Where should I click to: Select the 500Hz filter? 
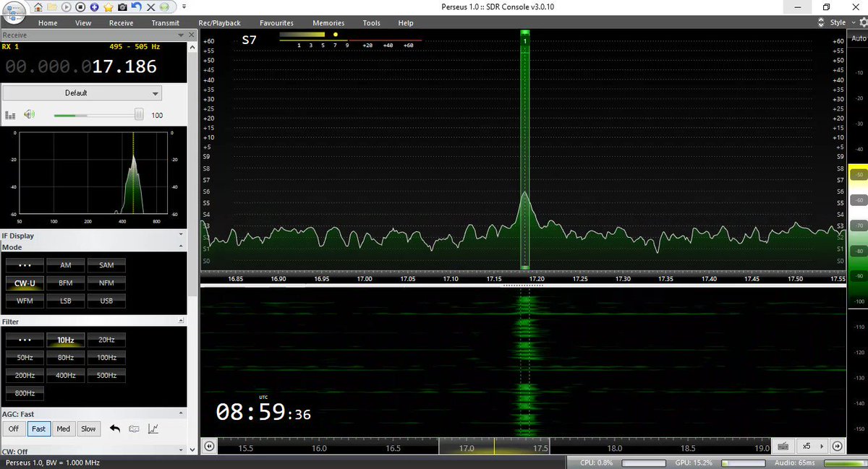(x=106, y=376)
